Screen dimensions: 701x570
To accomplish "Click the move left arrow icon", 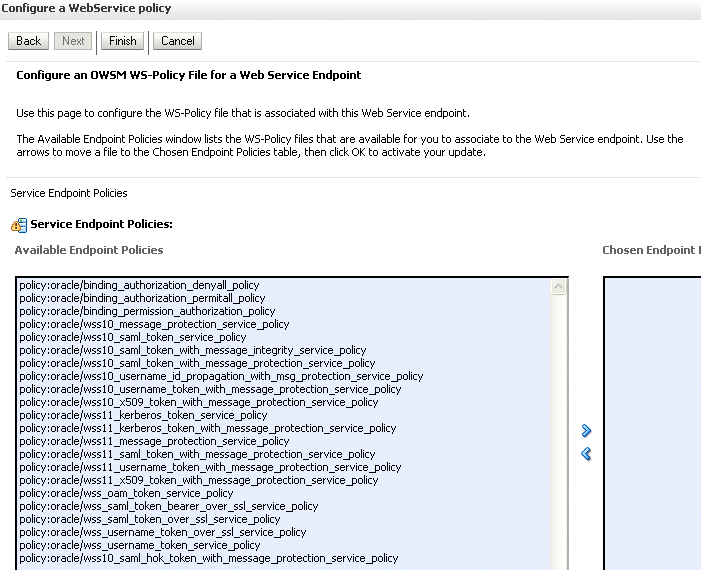I will tap(586, 454).
